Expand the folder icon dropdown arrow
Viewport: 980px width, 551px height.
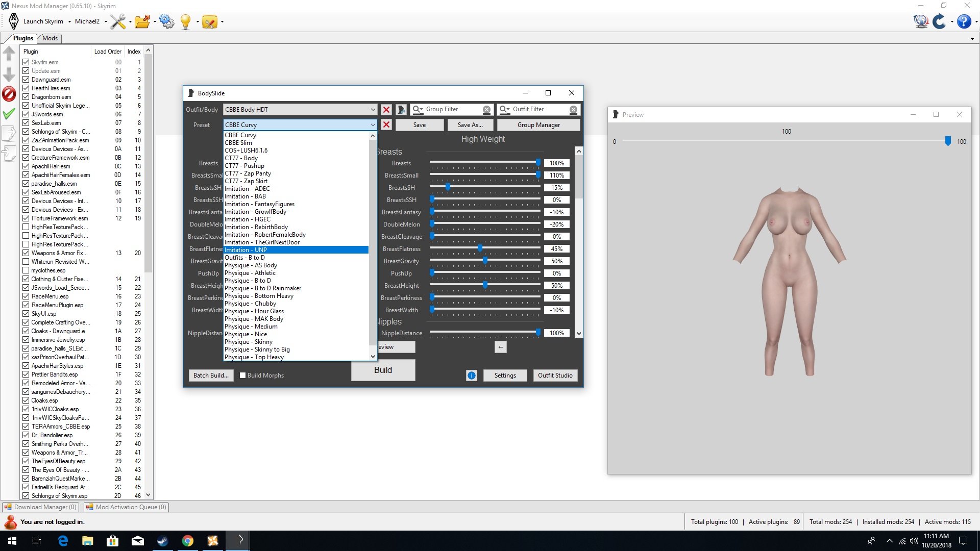tap(155, 22)
